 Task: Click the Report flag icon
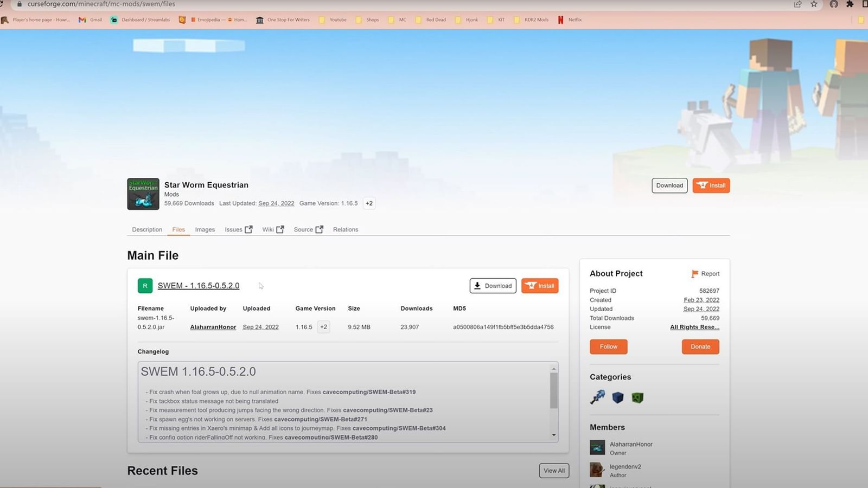click(695, 273)
